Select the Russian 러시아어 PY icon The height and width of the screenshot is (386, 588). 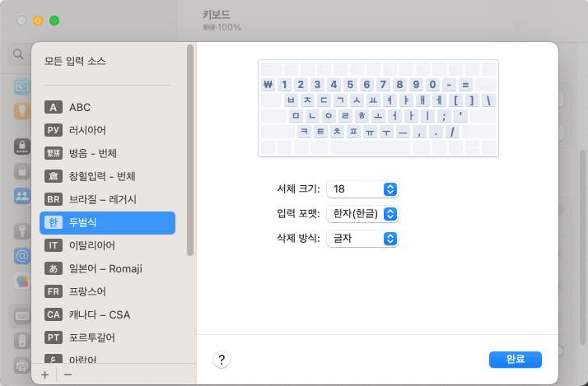click(x=54, y=130)
